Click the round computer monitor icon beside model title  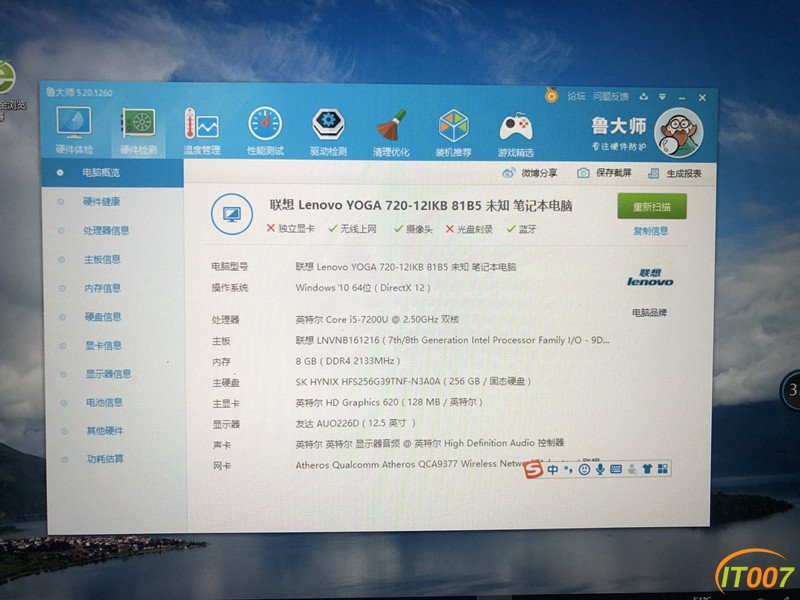232,214
